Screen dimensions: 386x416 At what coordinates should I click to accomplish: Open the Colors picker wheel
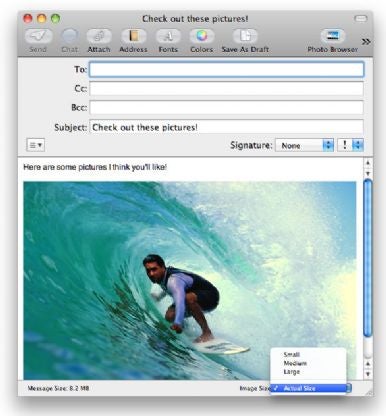(202, 36)
